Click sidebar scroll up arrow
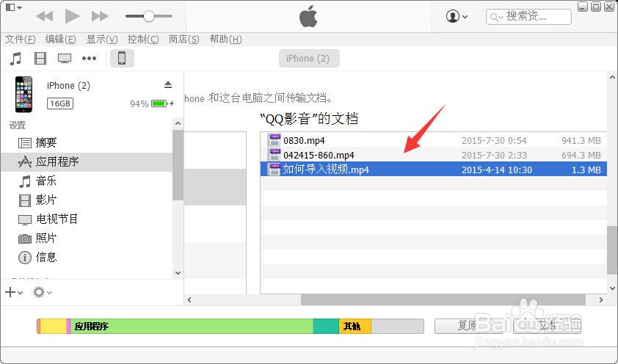Viewport: 618px width, 364px height. pyautogui.click(x=178, y=124)
